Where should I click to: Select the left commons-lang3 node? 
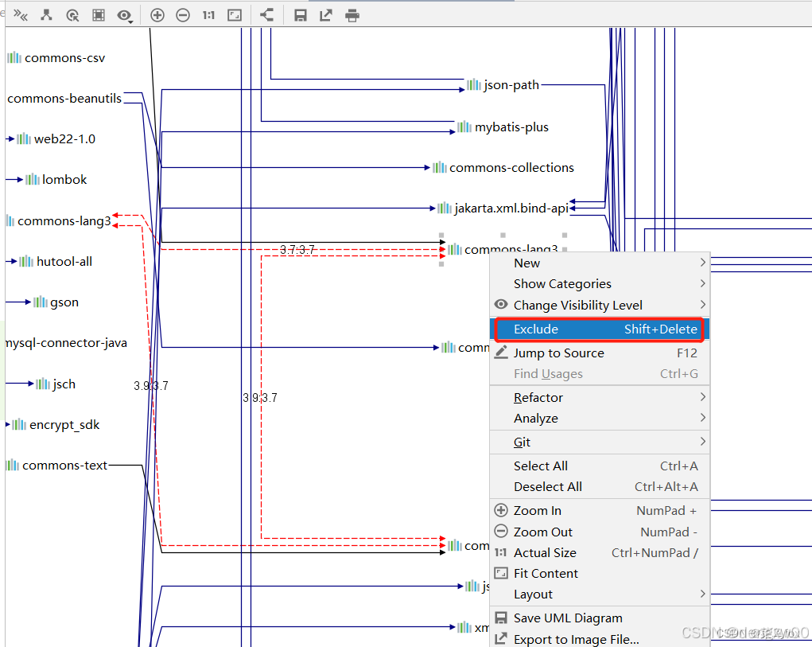click(59, 221)
